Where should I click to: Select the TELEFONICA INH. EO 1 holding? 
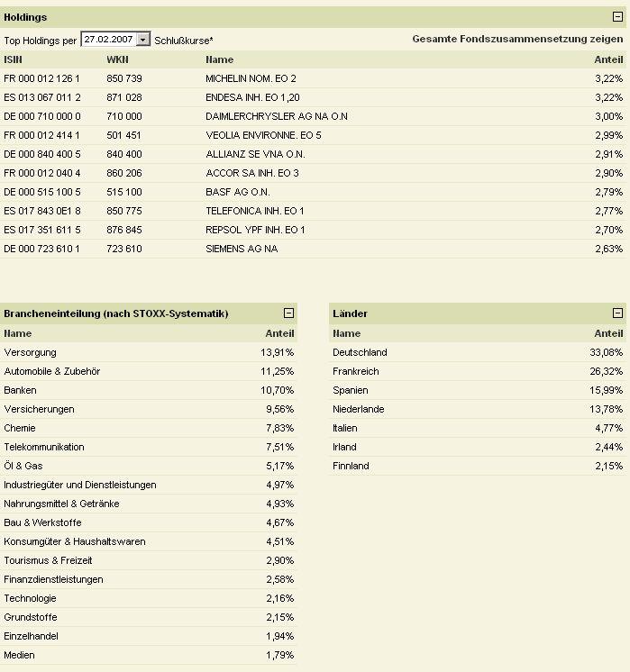(255, 211)
